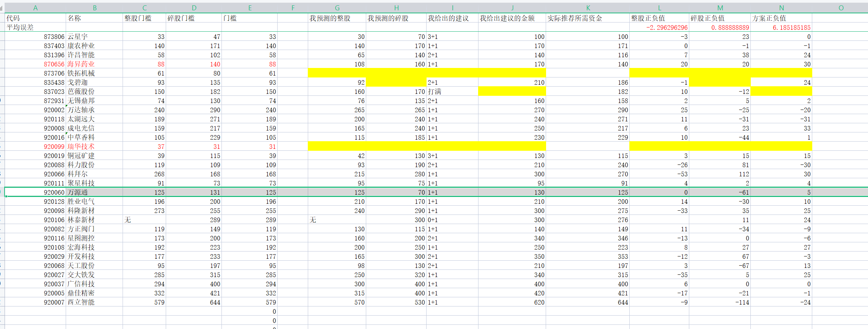Click the red name cell 海昇药业
868x329 pixels.
(94, 64)
